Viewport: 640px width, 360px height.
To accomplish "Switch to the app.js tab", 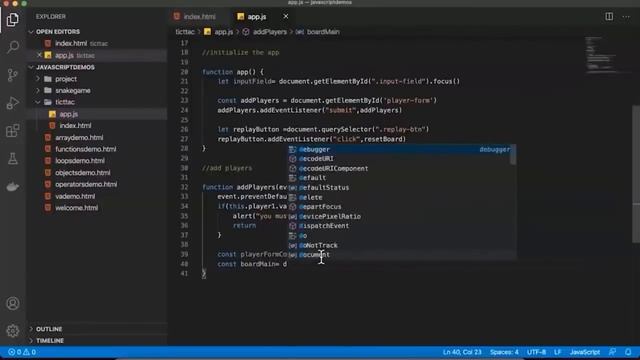I will tap(257, 17).
